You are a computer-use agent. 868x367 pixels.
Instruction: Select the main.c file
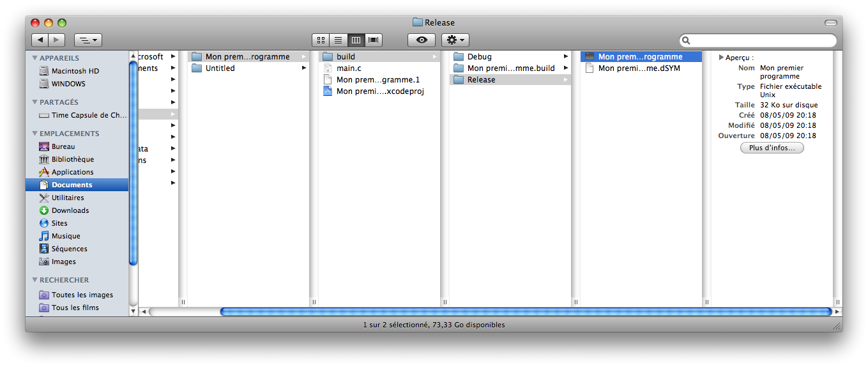379,68
